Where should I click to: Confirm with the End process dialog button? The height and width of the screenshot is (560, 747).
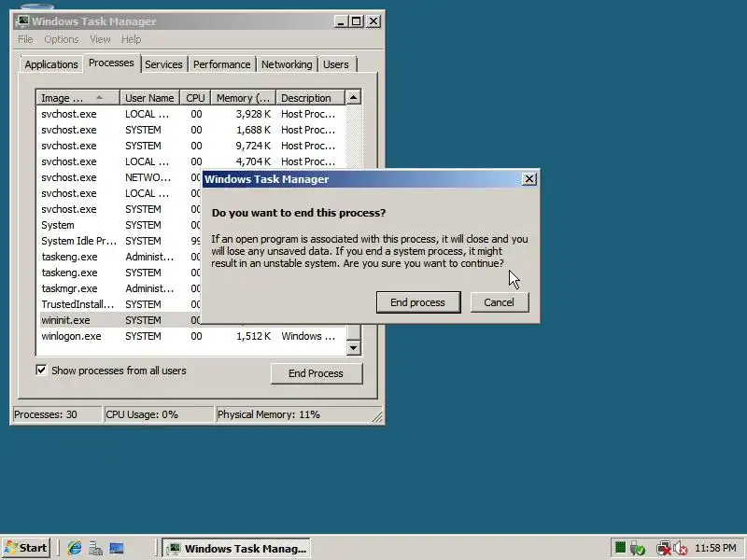pyautogui.click(x=417, y=302)
